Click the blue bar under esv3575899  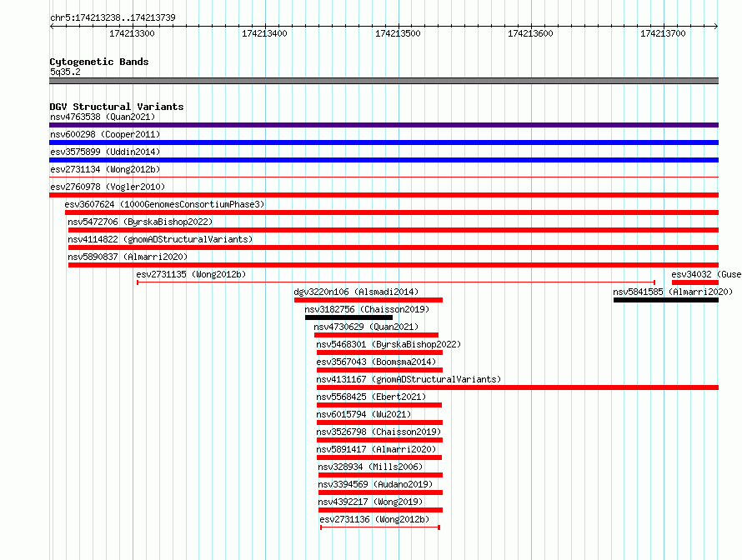[x=384, y=160]
